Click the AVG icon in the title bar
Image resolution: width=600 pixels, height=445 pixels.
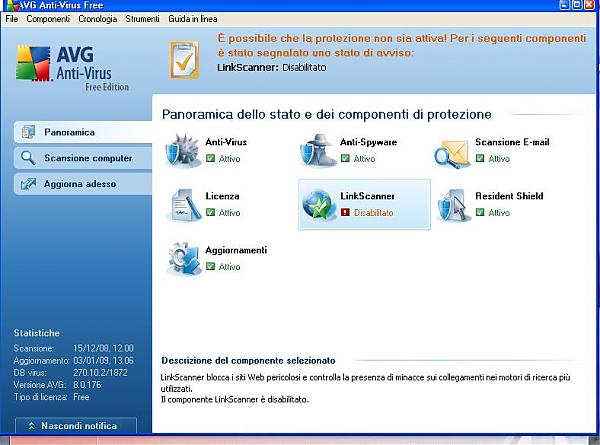(13, 5)
